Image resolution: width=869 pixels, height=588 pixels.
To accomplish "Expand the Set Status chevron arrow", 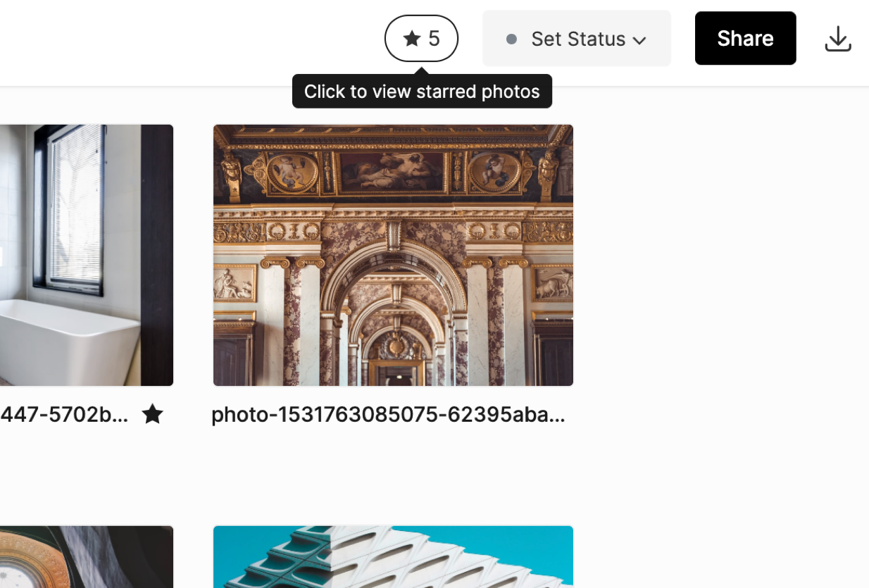I will (639, 40).
